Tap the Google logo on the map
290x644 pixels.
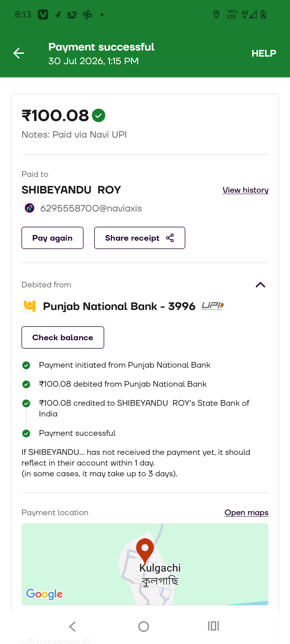click(44, 594)
